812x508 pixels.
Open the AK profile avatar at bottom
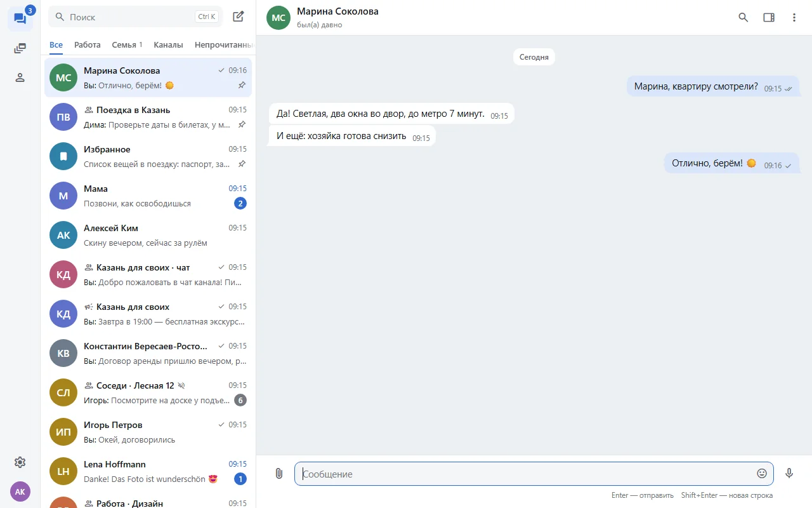tap(20, 491)
